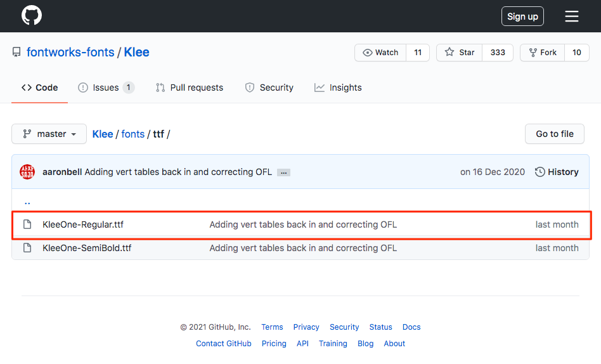Open the fontworks-fonts owner link
The width and height of the screenshot is (601, 364).
coord(70,52)
